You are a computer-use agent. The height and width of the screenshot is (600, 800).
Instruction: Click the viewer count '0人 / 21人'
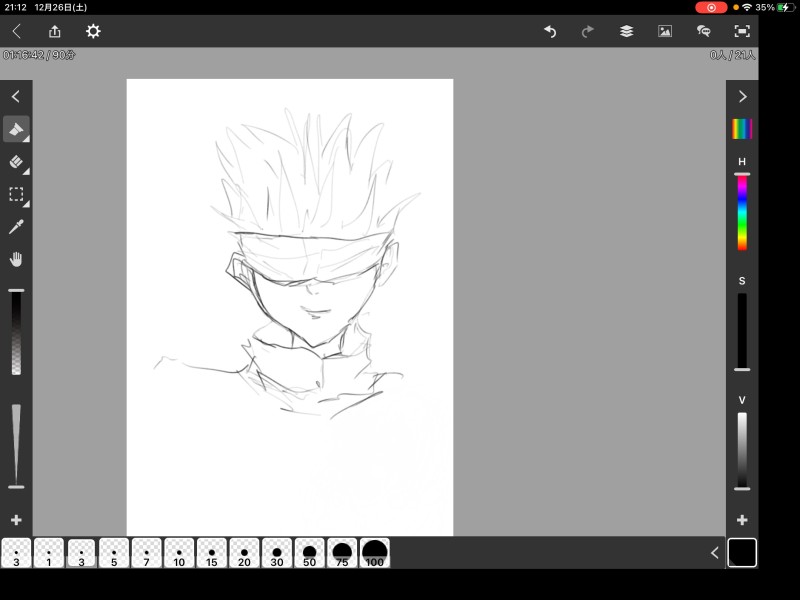click(x=732, y=55)
